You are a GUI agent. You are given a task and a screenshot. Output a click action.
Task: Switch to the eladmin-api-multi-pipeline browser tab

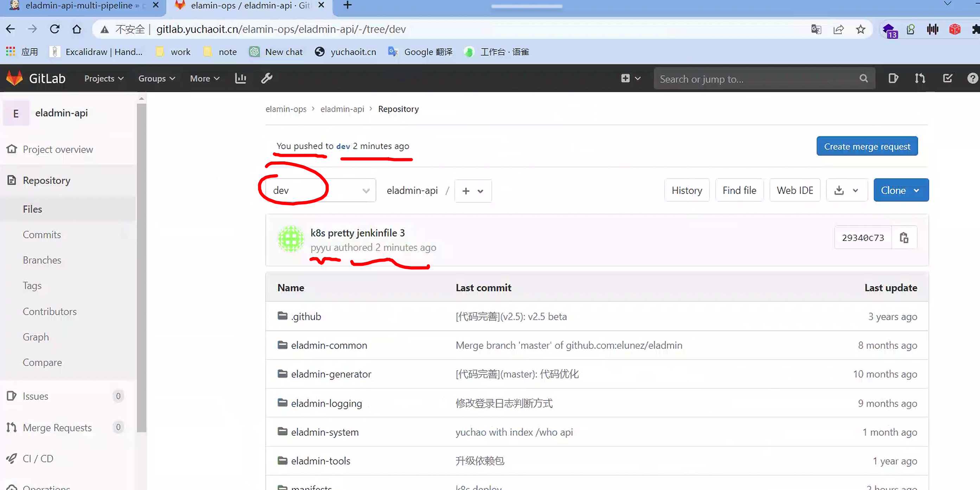[79, 5]
